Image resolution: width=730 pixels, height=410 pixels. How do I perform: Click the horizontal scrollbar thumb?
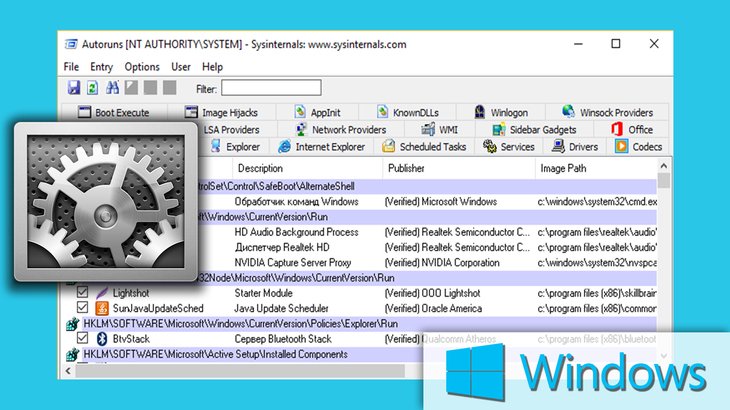[240, 371]
